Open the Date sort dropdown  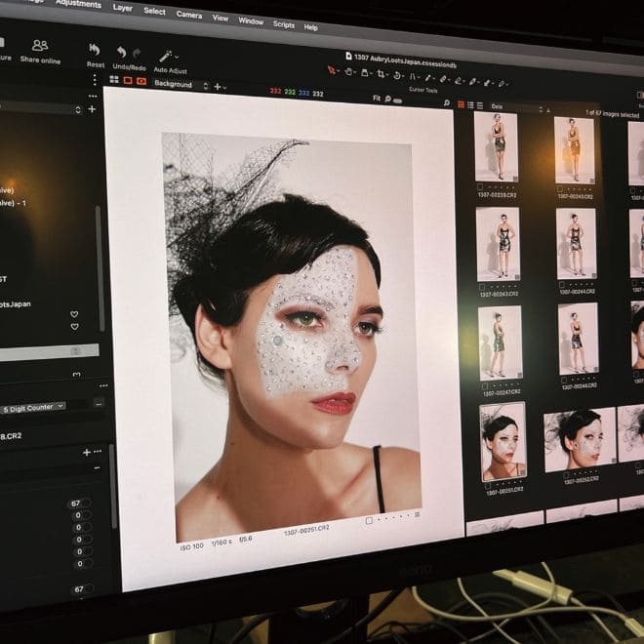pos(516,108)
